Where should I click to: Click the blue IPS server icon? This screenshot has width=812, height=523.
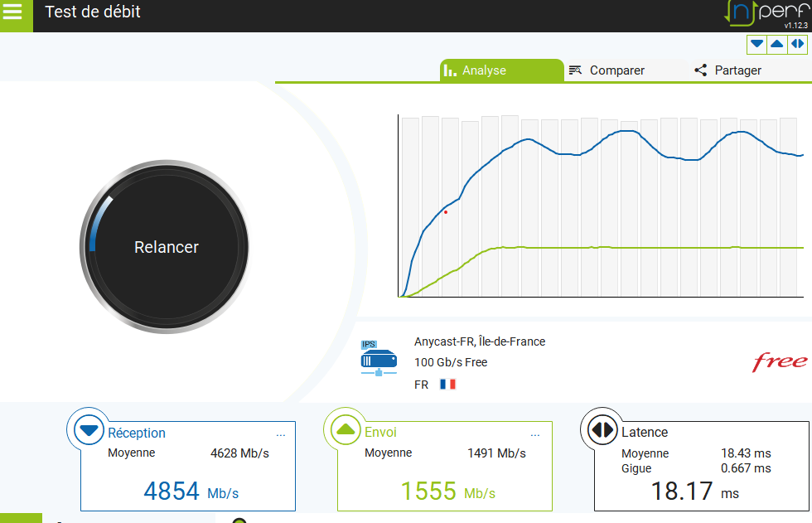[378, 358]
